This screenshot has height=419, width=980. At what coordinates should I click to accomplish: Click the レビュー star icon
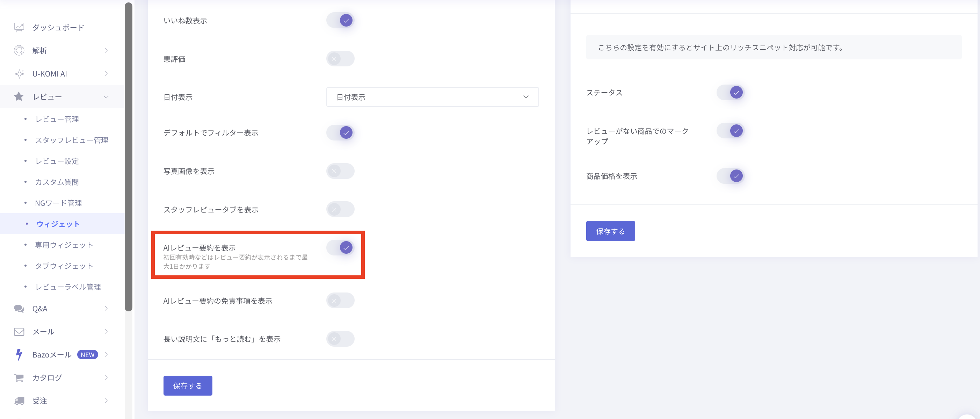[x=19, y=97]
